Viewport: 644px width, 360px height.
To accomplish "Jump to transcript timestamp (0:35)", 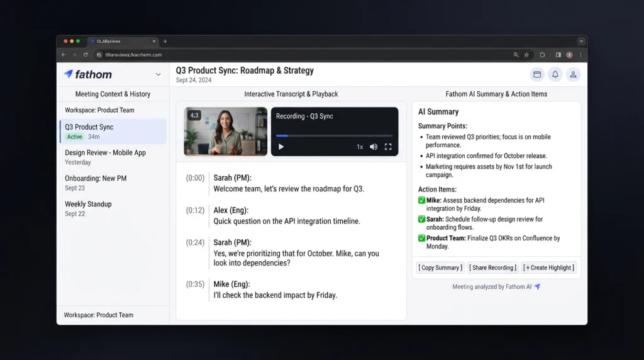I will (195, 284).
